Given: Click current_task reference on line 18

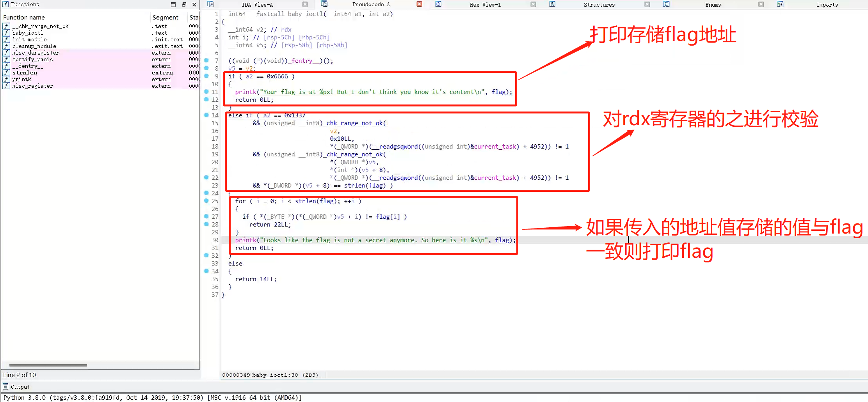Looking at the screenshot, I should click(495, 147).
